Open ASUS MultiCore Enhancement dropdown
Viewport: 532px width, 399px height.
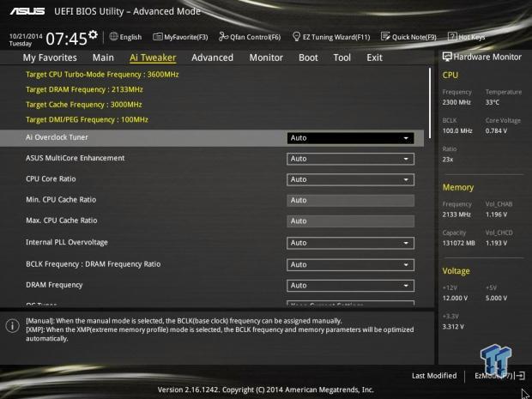coord(350,159)
